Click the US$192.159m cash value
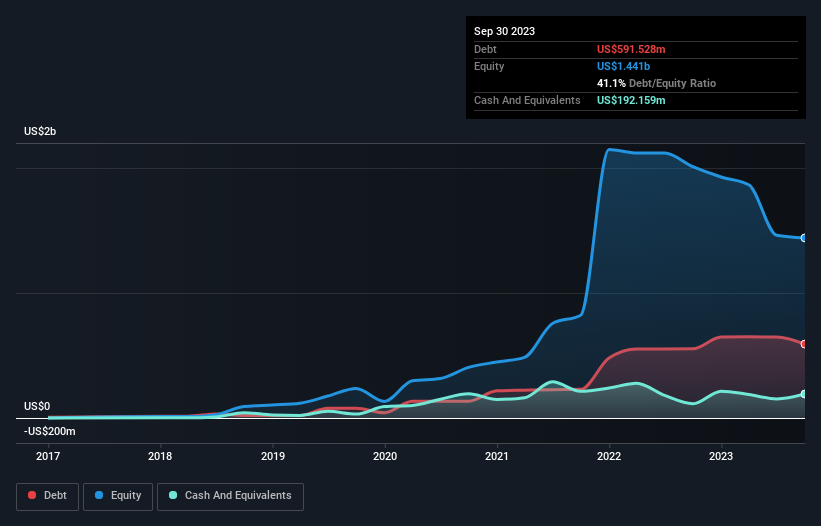 pyautogui.click(x=631, y=100)
